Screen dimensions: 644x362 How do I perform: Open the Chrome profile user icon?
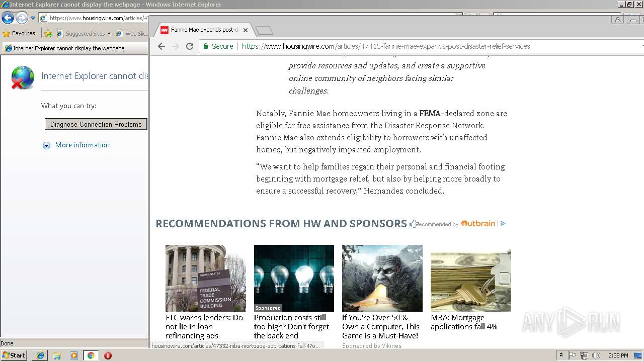[617, 20]
